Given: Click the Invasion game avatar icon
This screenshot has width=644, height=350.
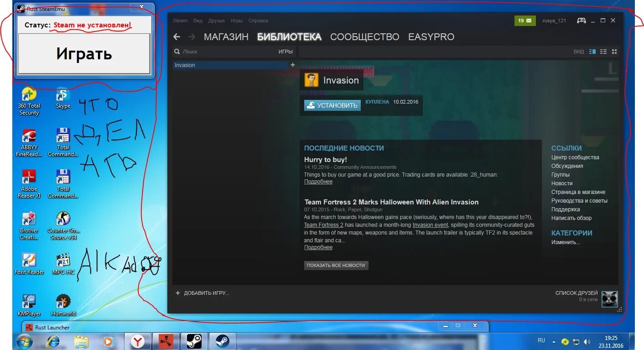Looking at the screenshot, I should [312, 80].
